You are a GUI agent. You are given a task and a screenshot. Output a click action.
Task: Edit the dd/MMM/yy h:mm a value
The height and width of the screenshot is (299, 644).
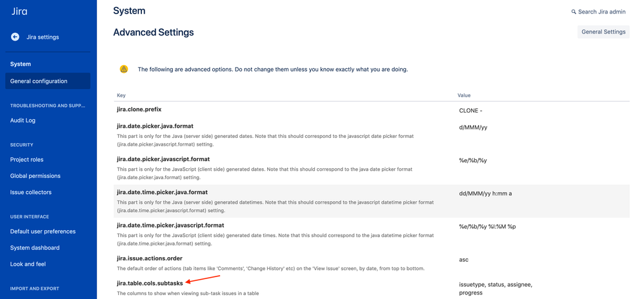(x=485, y=193)
